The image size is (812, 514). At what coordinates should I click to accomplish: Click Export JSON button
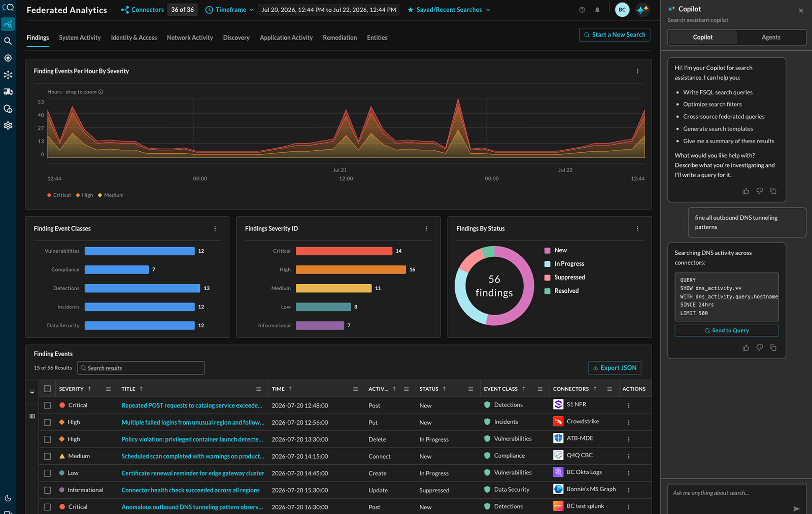[615, 368]
